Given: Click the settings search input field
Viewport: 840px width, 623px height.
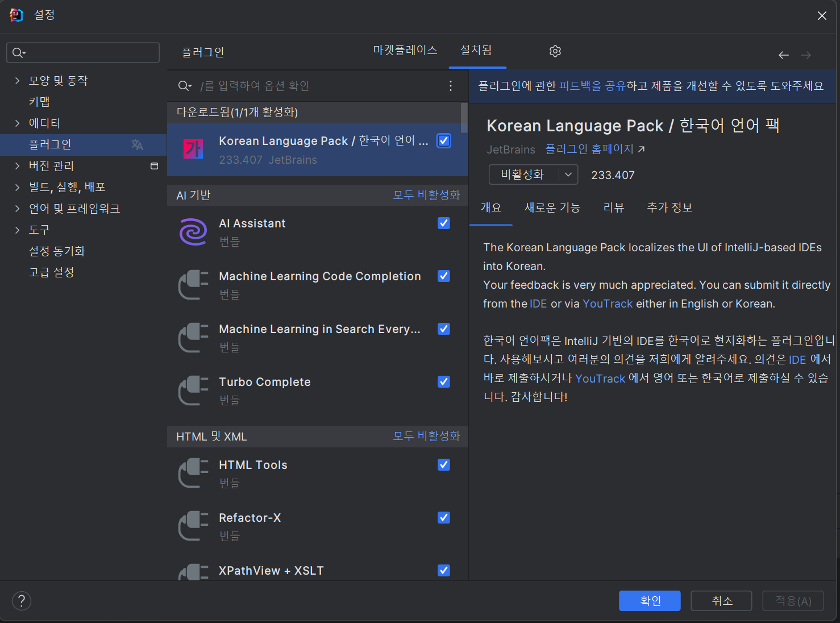Looking at the screenshot, I should click(83, 53).
